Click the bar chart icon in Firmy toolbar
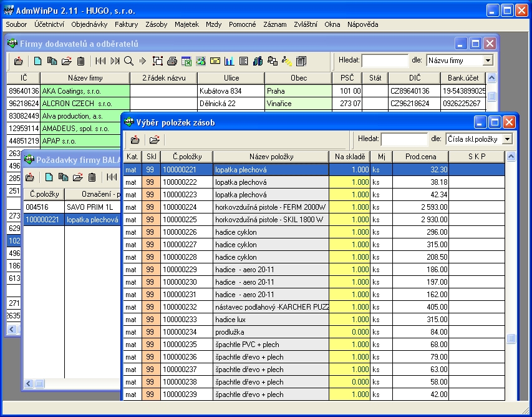 click(x=229, y=61)
